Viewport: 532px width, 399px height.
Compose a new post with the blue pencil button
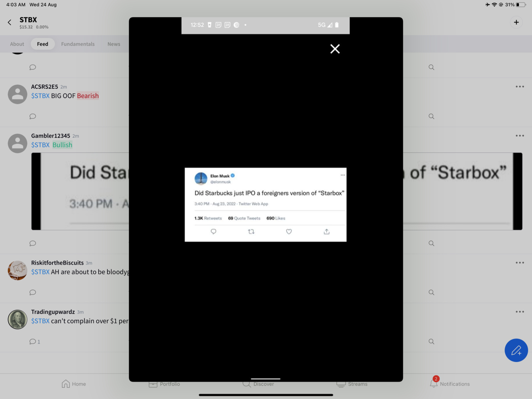pos(516,350)
